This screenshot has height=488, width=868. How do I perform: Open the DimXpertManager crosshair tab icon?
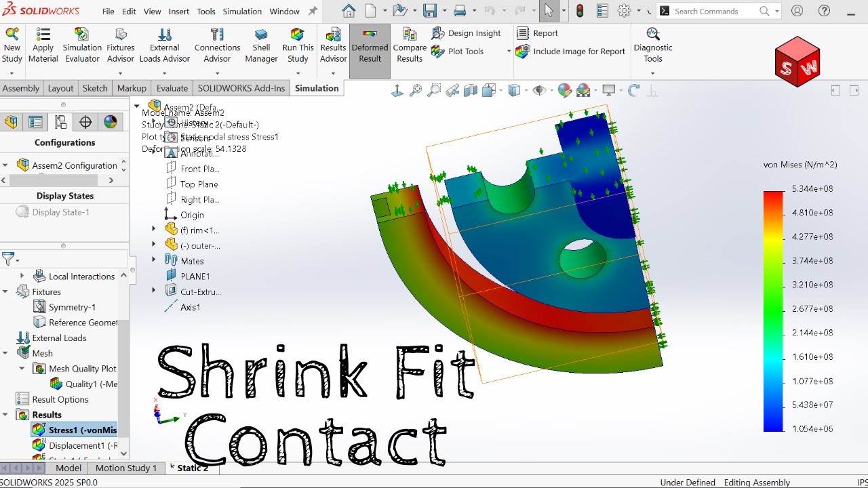[85, 122]
